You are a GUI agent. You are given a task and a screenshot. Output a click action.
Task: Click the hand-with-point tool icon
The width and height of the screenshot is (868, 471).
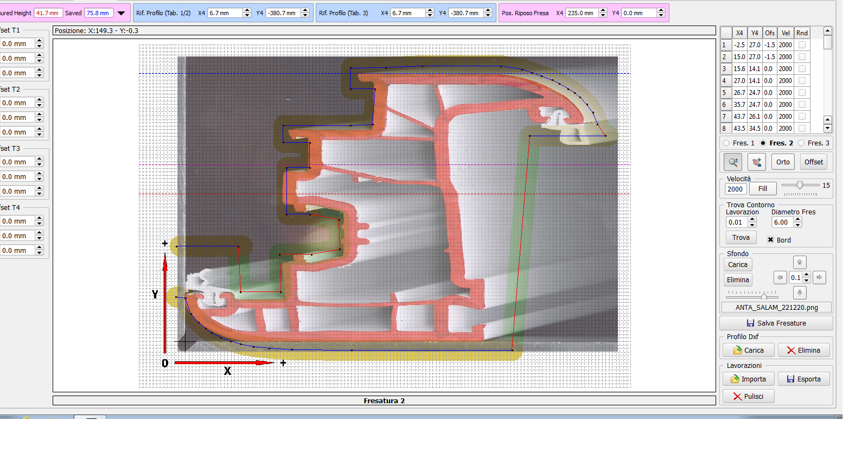tap(756, 162)
